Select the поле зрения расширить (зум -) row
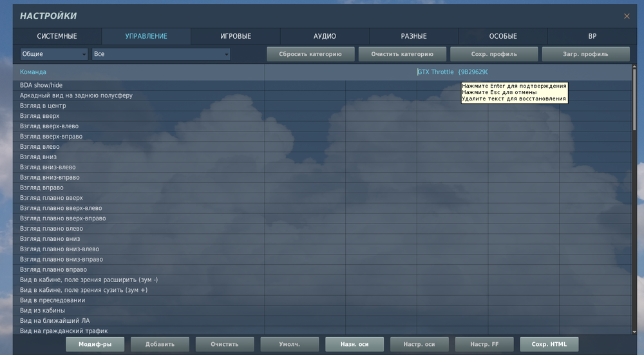The width and height of the screenshot is (644, 355). [322, 280]
